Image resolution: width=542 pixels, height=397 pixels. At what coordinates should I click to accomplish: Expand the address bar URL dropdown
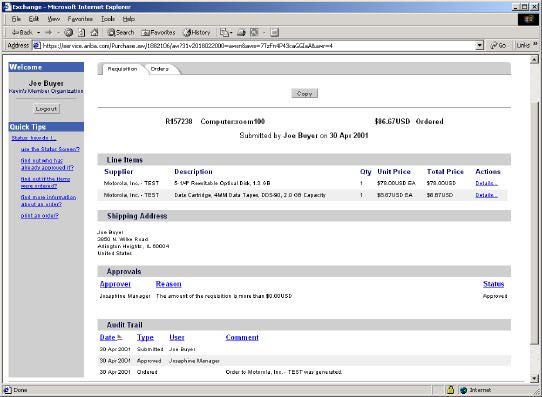pos(479,45)
